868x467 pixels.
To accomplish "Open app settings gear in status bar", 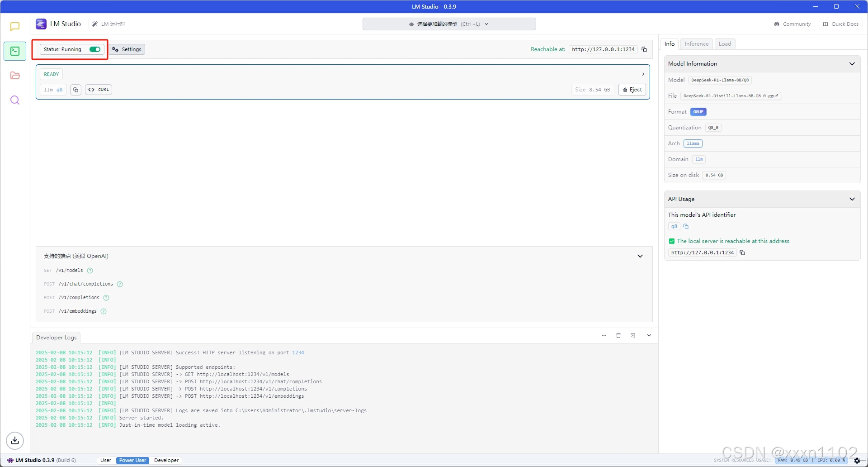I will (857, 461).
